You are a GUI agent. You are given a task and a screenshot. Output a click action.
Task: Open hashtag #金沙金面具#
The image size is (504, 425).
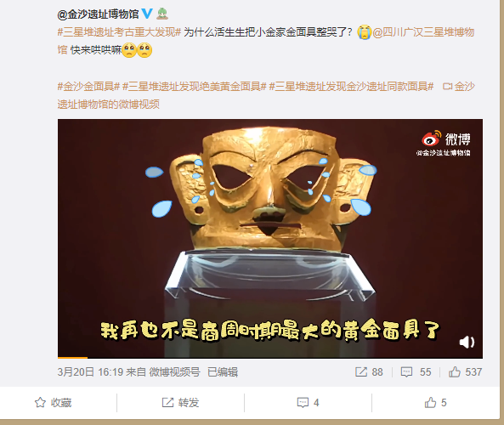tap(88, 86)
